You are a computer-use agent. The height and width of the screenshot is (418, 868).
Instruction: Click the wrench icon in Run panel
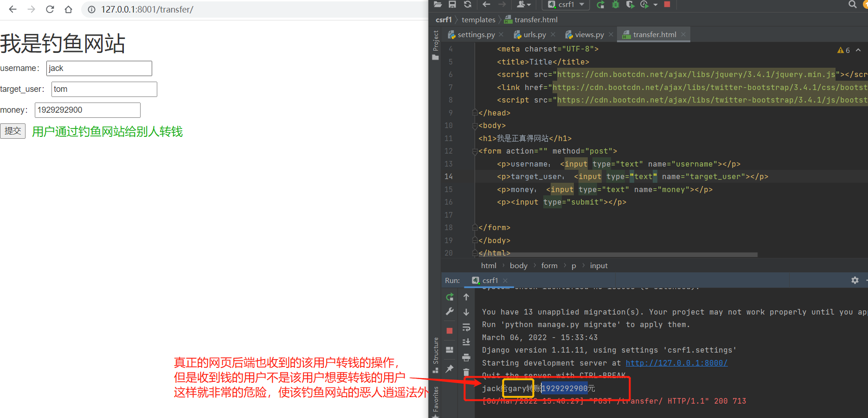(x=450, y=312)
